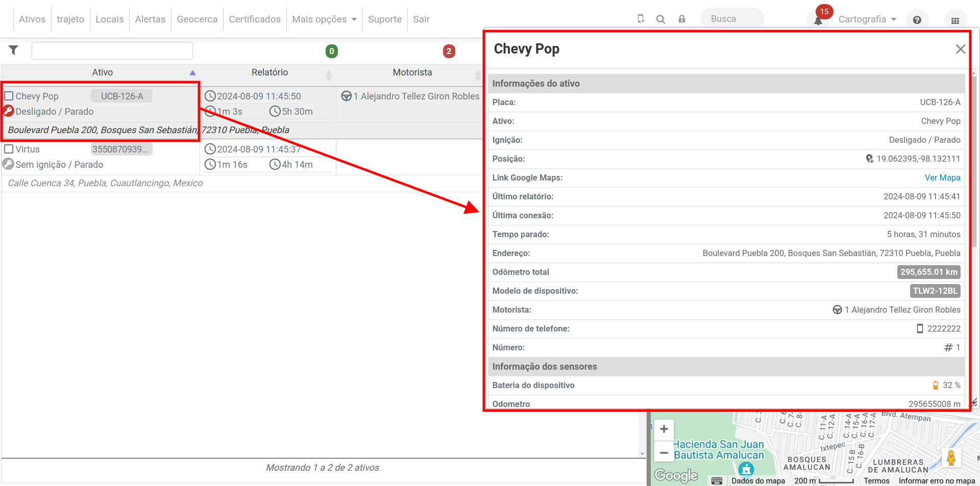Open the Alertas menu
980x486 pixels.
(x=150, y=19)
